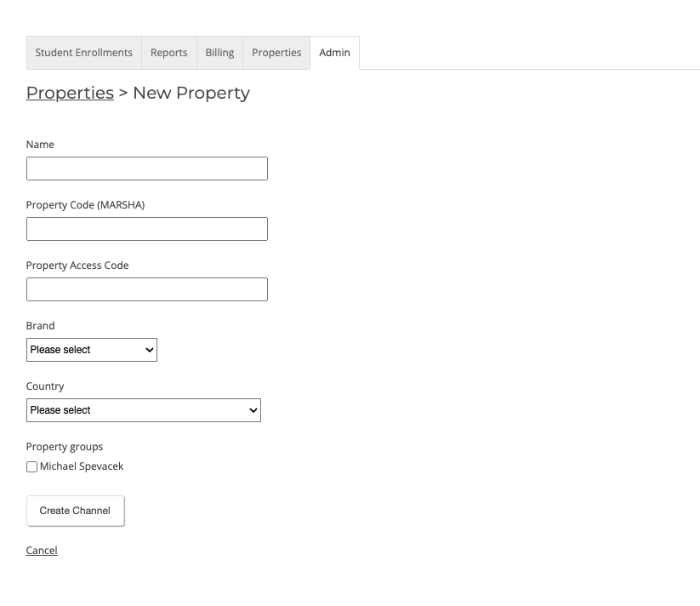Click the Michael Spevacek label text
700x606 pixels.
tap(82, 466)
